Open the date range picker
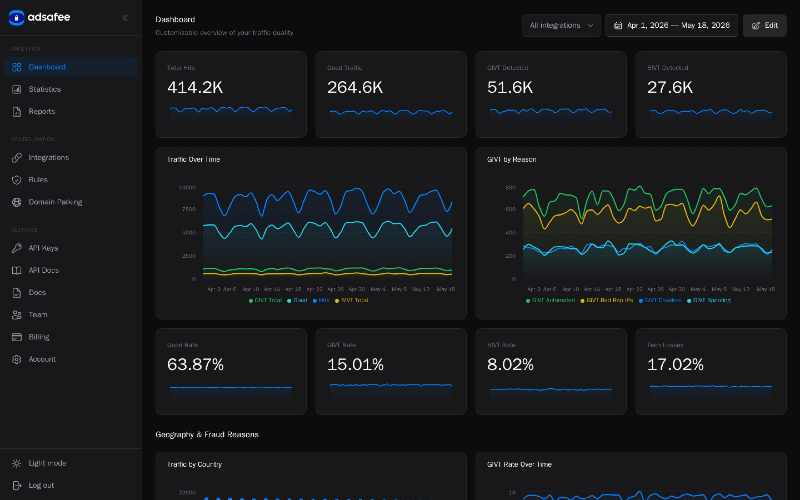800x500 pixels. (x=671, y=26)
